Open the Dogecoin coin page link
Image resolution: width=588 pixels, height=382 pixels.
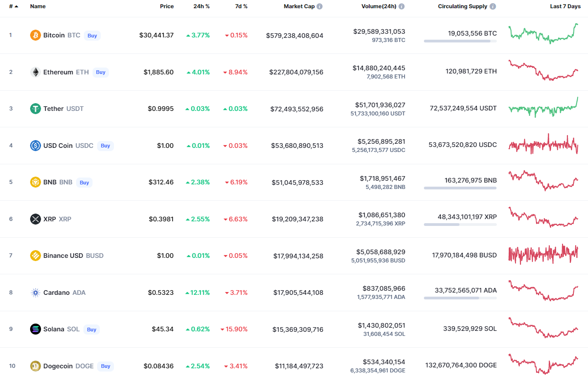[x=58, y=366]
